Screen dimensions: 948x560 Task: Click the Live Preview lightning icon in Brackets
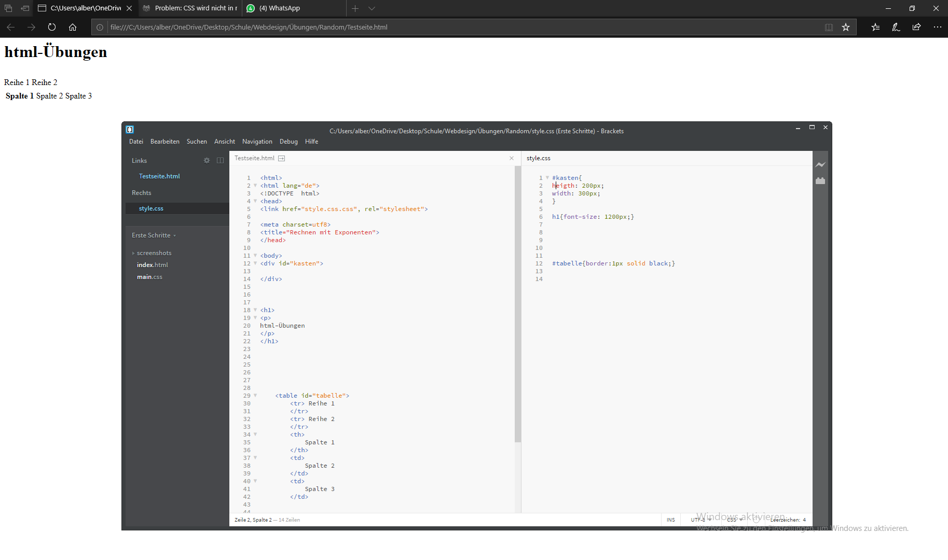pos(820,165)
